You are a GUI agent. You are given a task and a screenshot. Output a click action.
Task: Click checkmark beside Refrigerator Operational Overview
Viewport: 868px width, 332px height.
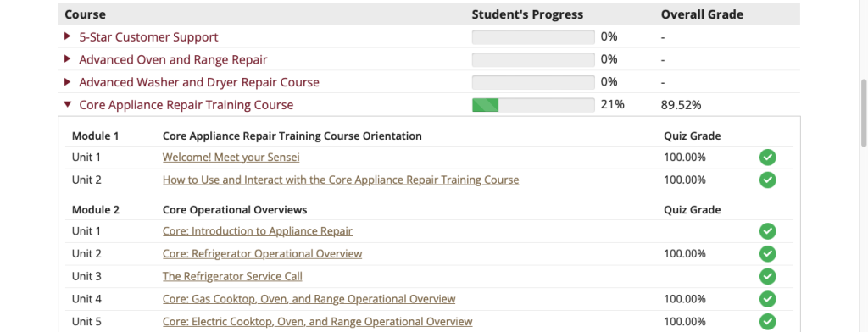click(x=767, y=254)
